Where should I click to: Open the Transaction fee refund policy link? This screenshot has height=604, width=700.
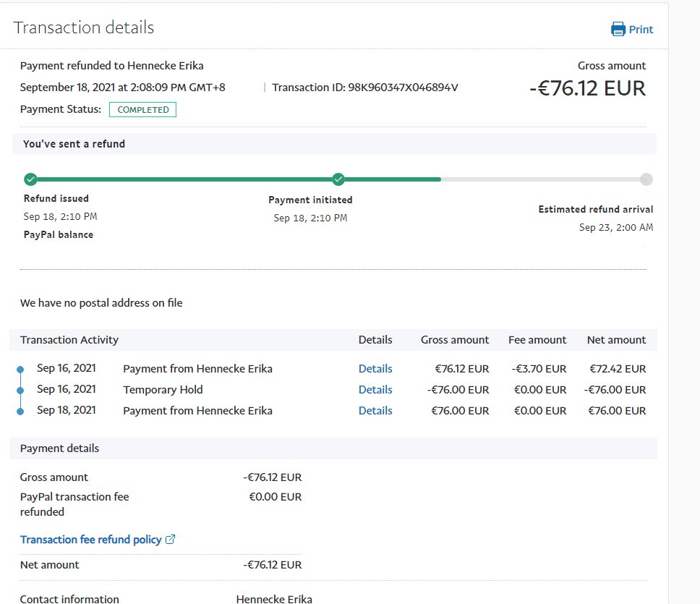point(90,540)
